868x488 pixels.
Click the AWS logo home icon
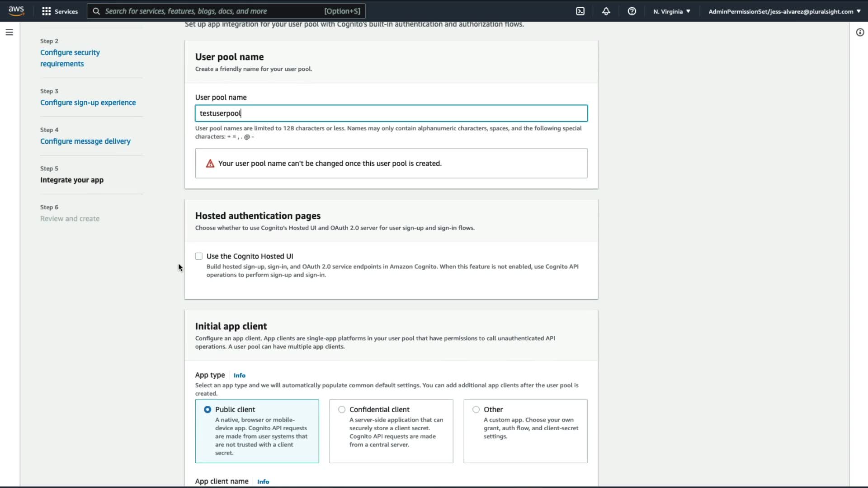coord(16,11)
